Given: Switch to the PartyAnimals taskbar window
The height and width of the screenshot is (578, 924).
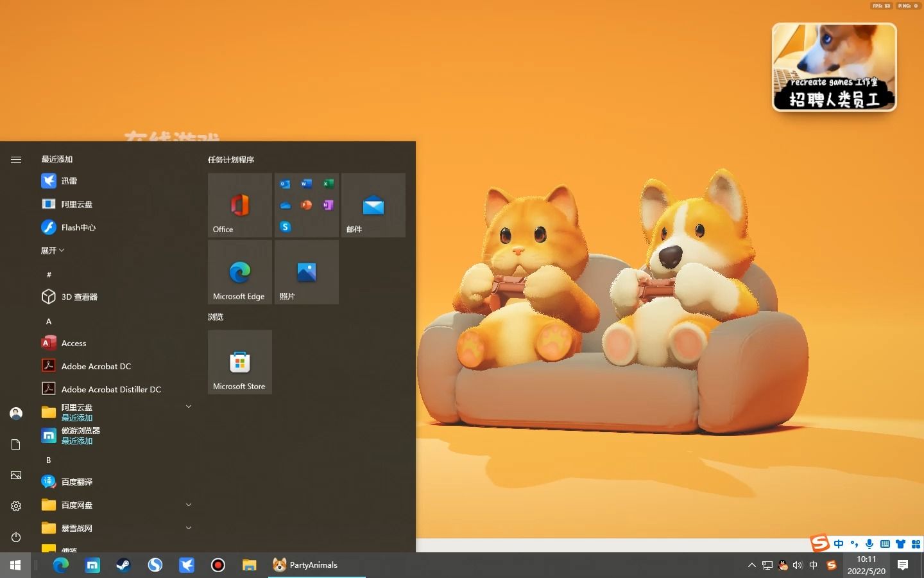Looking at the screenshot, I should click(317, 565).
